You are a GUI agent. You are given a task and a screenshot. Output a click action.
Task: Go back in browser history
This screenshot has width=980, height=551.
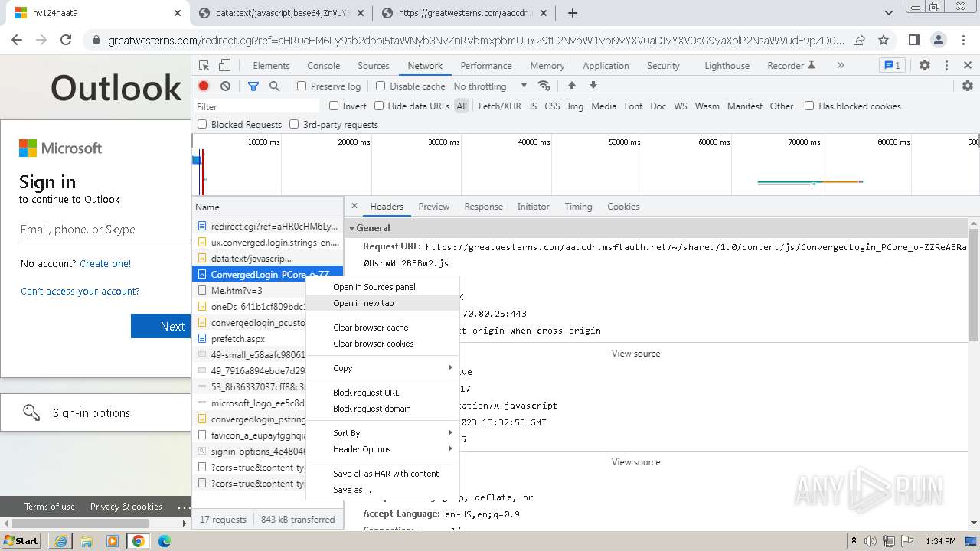coord(17,40)
